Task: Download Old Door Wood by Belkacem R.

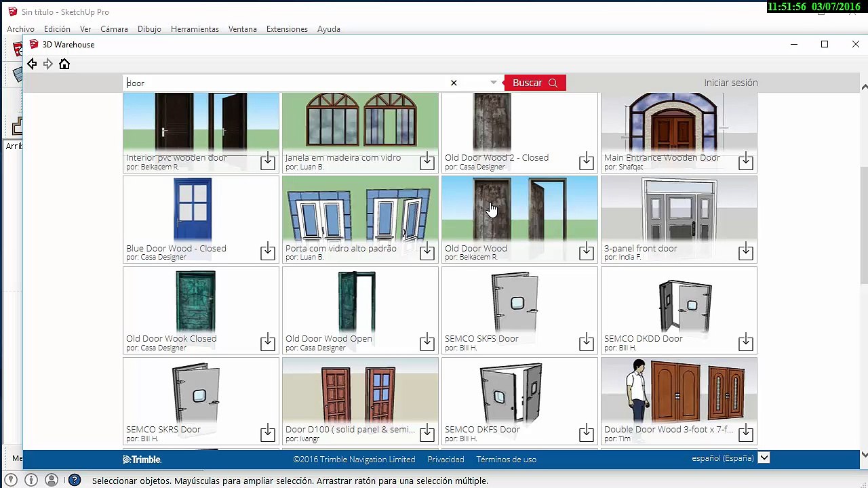Action: click(x=587, y=251)
